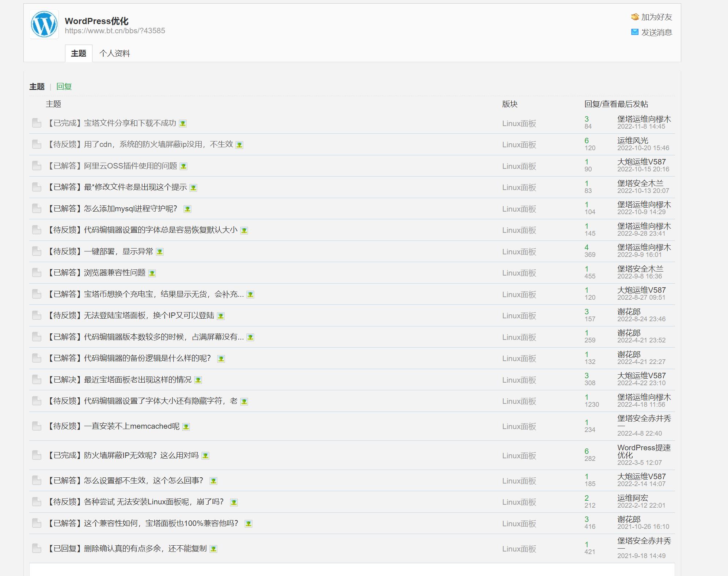Image resolution: width=728 pixels, height=576 pixels.
Task: Click image icon after 代码编辑器设置的字体总是容易恢复默认大小
Action: [244, 231]
